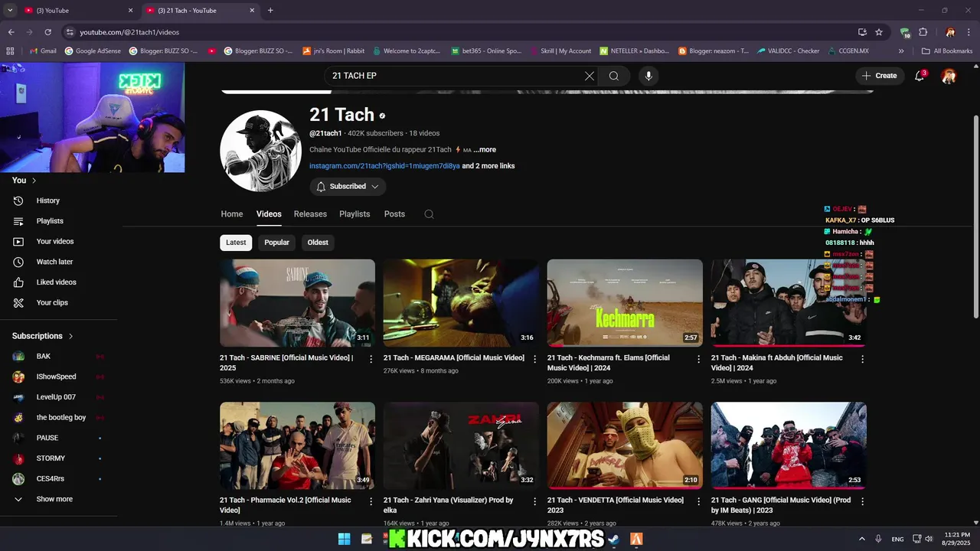This screenshot has width=980, height=551.
Task: Click the Create button
Action: (879, 76)
